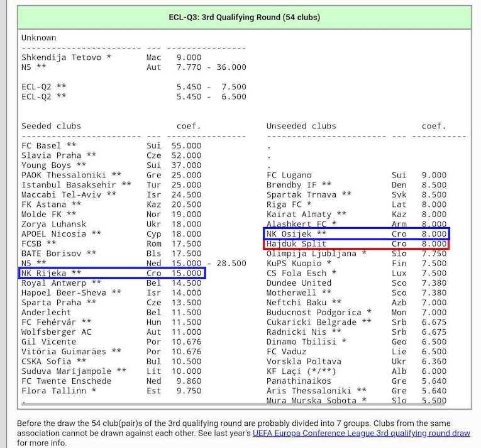Viewport: 481px width, 448px height.
Task: Select Vorskla Poltava row
Action: (357, 361)
